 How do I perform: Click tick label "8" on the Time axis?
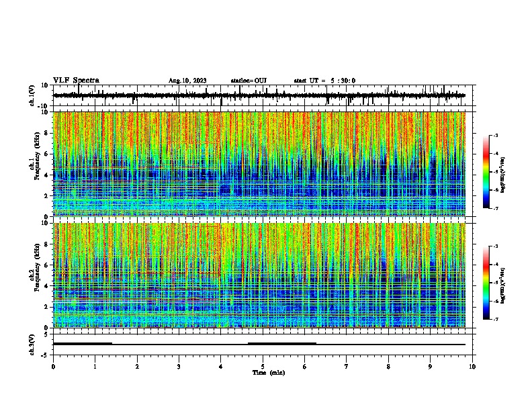pyautogui.click(x=388, y=367)
